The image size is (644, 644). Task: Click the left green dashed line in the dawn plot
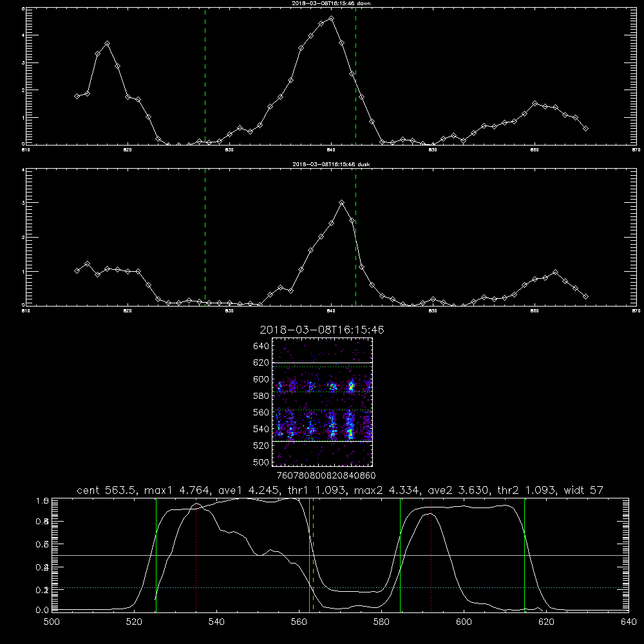tap(205, 76)
